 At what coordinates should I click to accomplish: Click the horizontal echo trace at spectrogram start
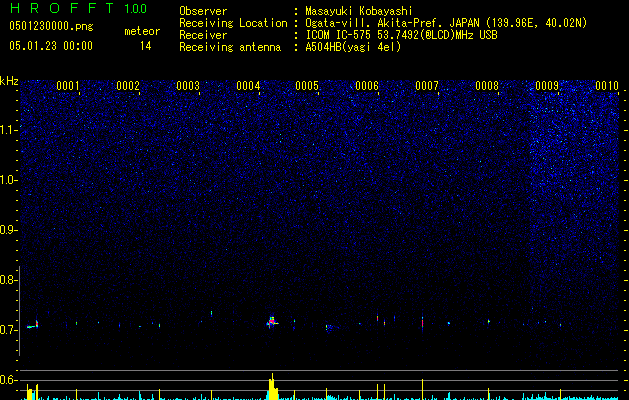(31, 327)
